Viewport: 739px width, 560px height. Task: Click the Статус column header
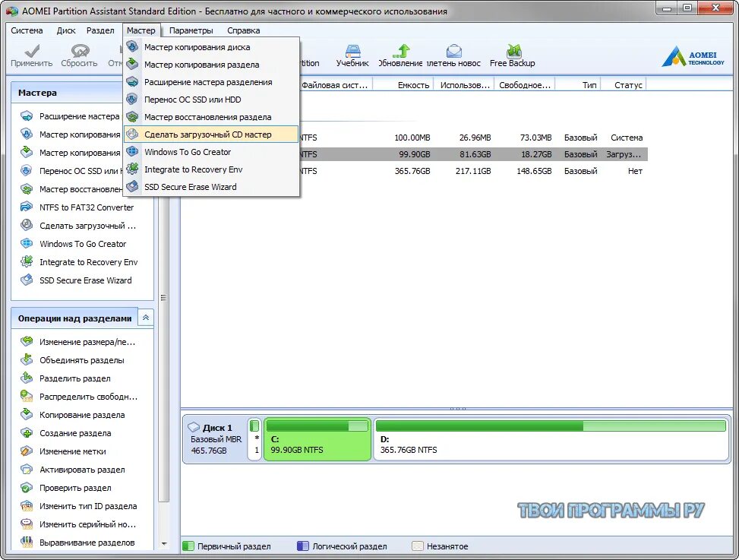(x=624, y=85)
